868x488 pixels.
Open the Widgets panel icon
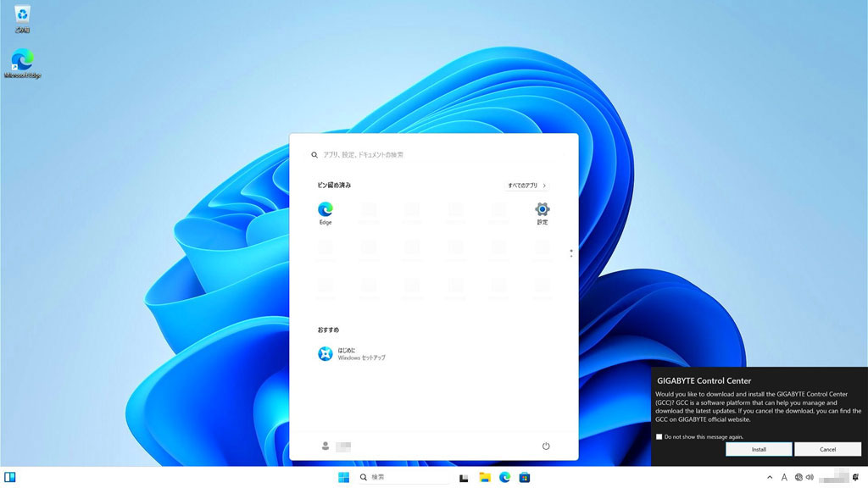point(10,478)
